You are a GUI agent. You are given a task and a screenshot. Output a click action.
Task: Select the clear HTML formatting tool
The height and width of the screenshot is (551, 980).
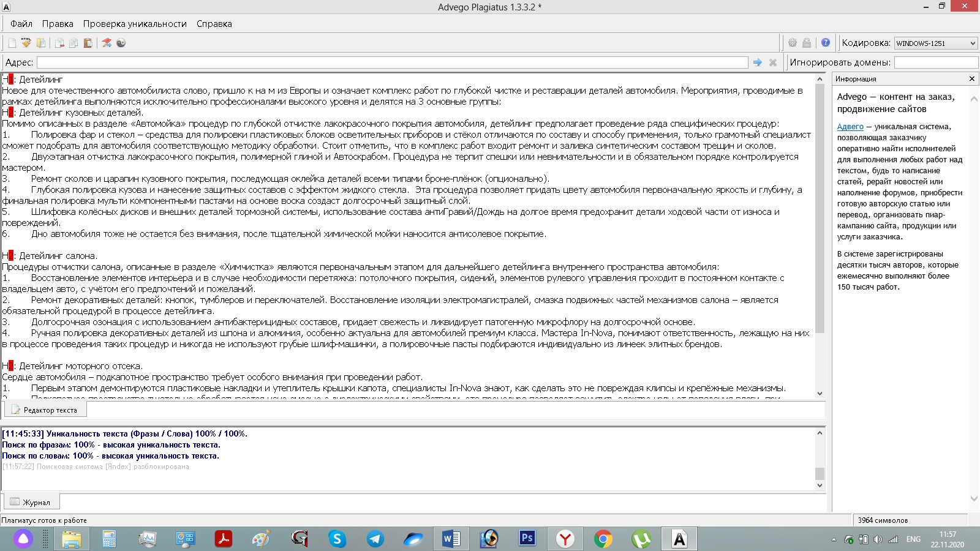pos(25,43)
